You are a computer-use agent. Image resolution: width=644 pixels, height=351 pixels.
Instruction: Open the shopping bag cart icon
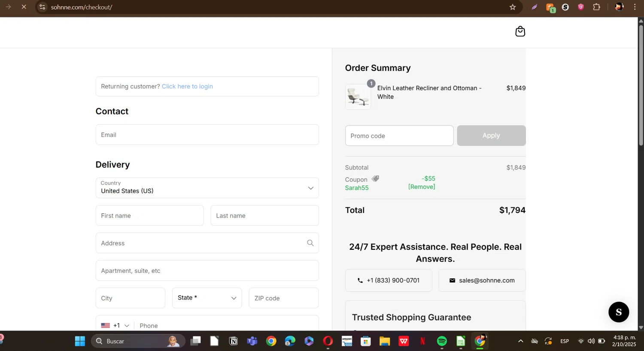pyautogui.click(x=520, y=32)
